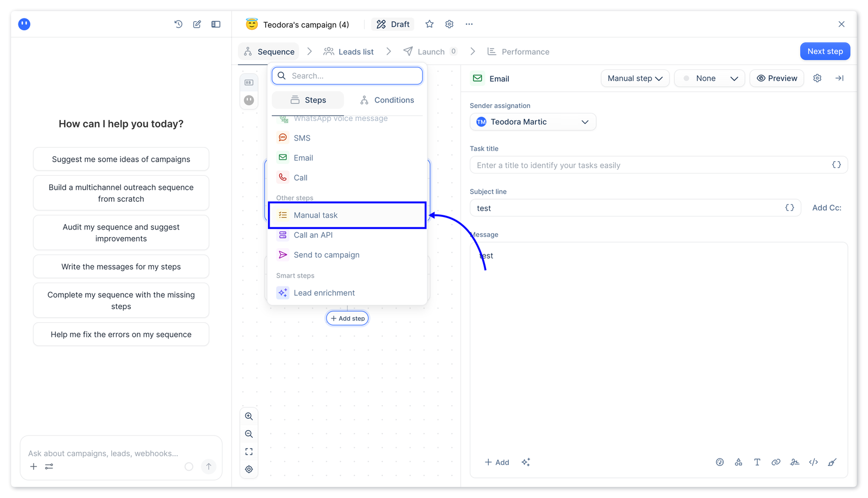The image size is (868, 498).
Task: Generate message with AI sparkle icon
Action: [526, 462]
